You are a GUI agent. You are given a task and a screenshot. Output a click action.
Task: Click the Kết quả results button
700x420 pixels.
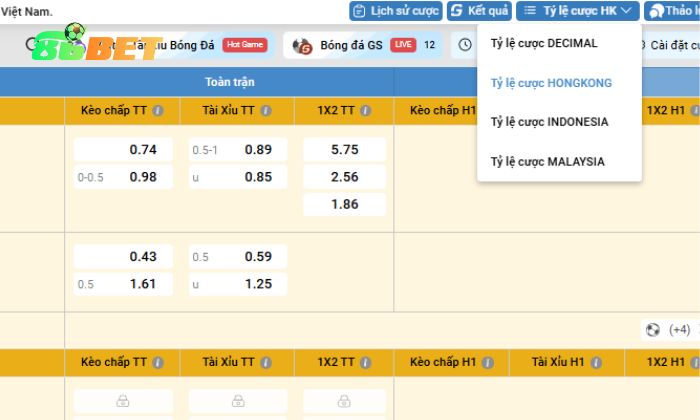pyautogui.click(x=479, y=11)
